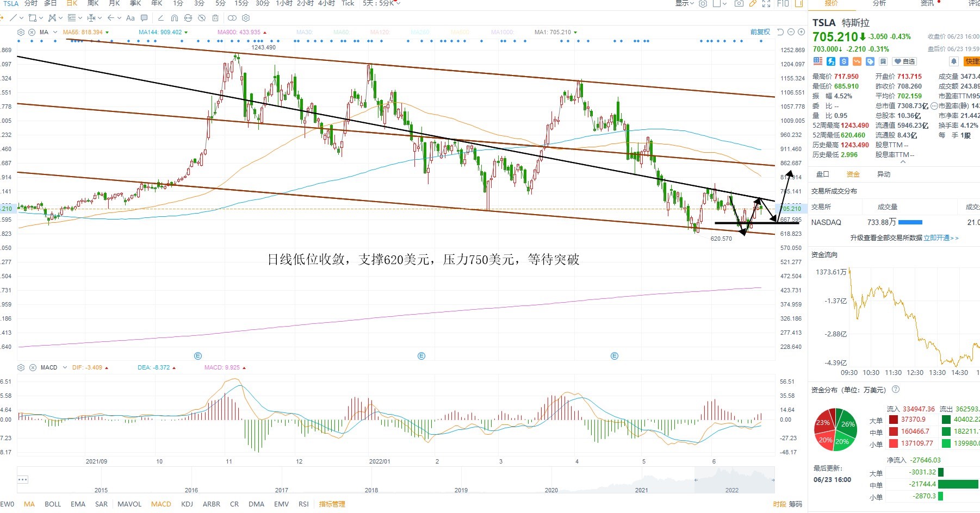This screenshot has width=980, height=513.
Task: Open the 5天:5分K period dropdown
Action: pos(381,3)
